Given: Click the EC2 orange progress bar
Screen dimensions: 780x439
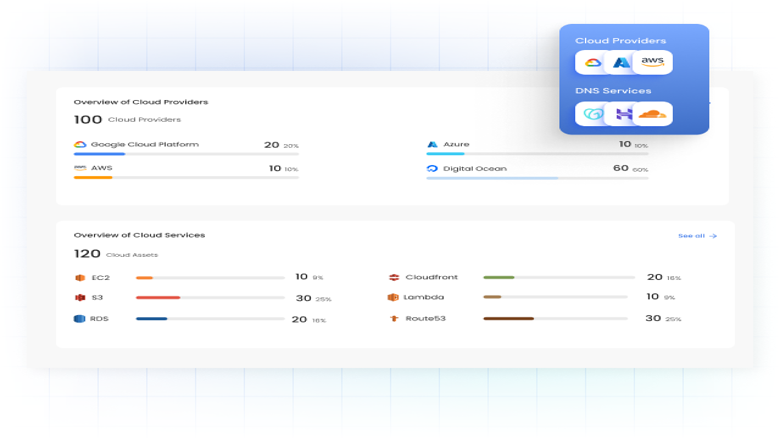Looking at the screenshot, I should coord(210,278).
